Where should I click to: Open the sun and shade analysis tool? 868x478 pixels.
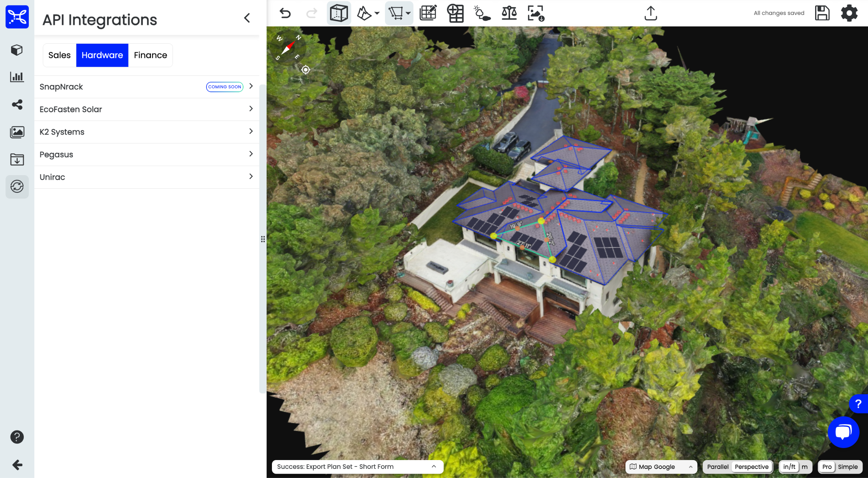point(482,13)
